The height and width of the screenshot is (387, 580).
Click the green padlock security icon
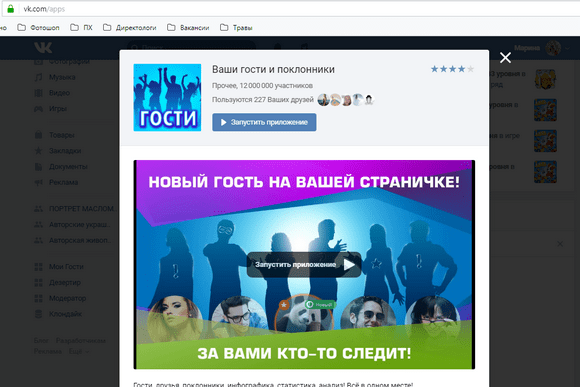10,9
